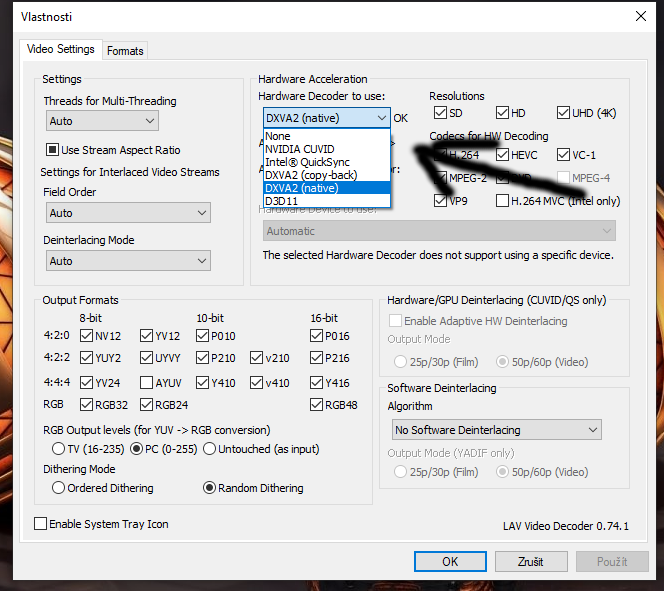Click the OK button
664x591 pixels.
point(450,562)
